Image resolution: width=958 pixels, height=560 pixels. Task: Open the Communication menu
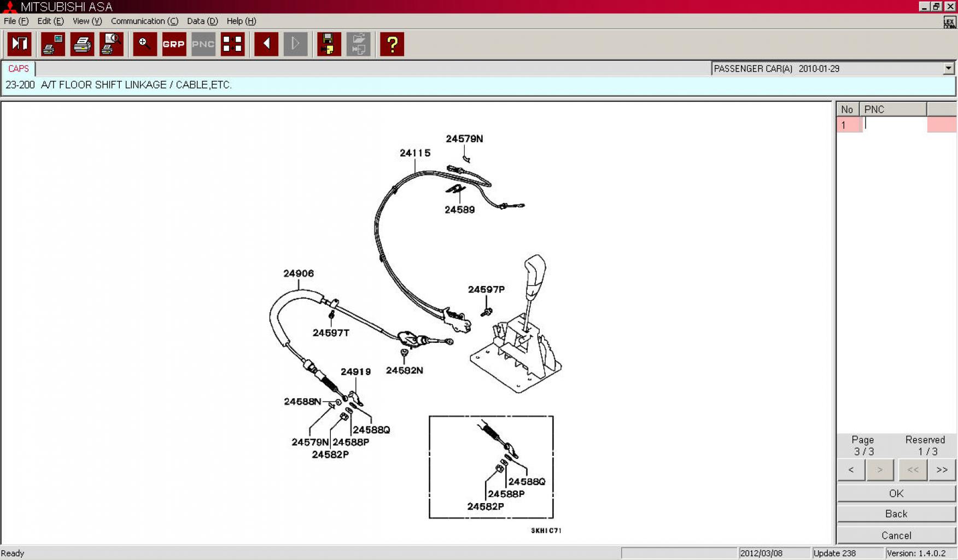pyautogui.click(x=144, y=21)
